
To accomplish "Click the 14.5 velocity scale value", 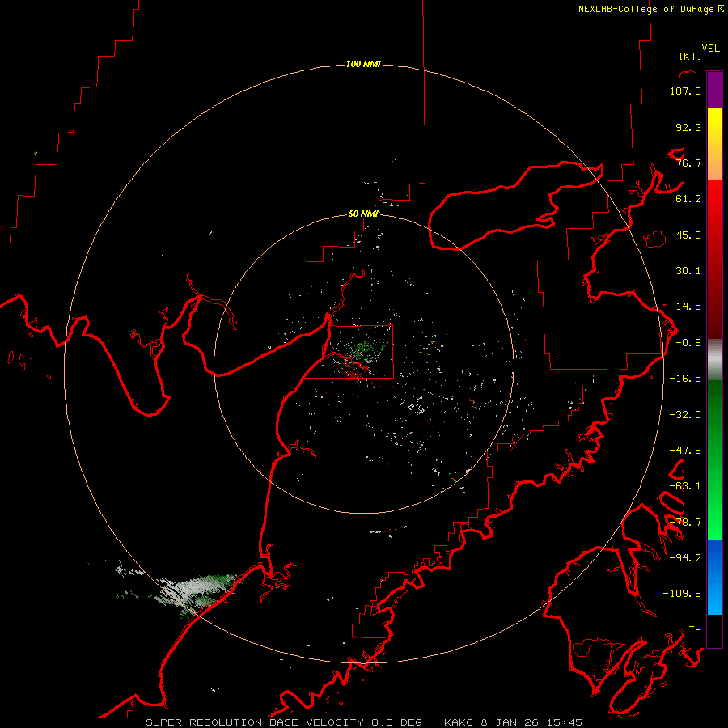I will click(x=688, y=307).
